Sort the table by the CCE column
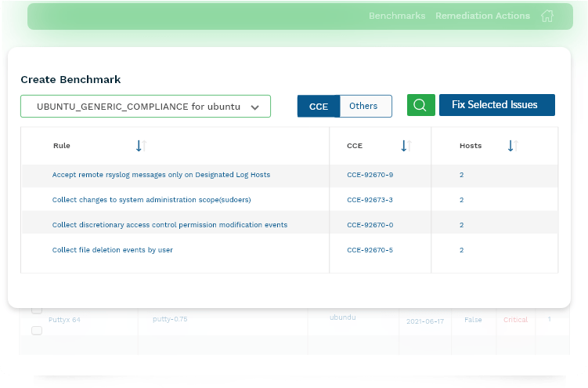 [406, 146]
